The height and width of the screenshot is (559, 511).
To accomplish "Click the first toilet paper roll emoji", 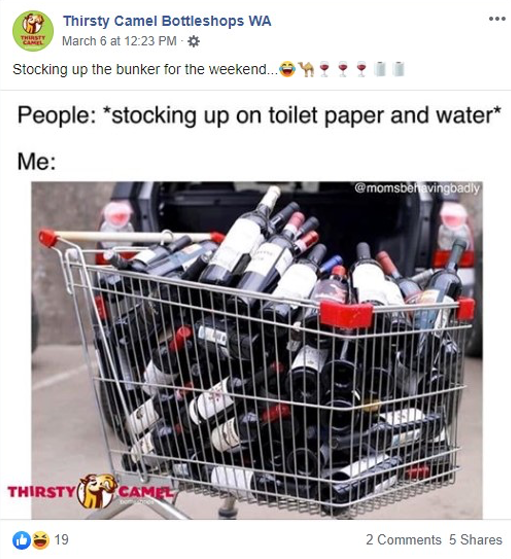I will click(x=380, y=69).
